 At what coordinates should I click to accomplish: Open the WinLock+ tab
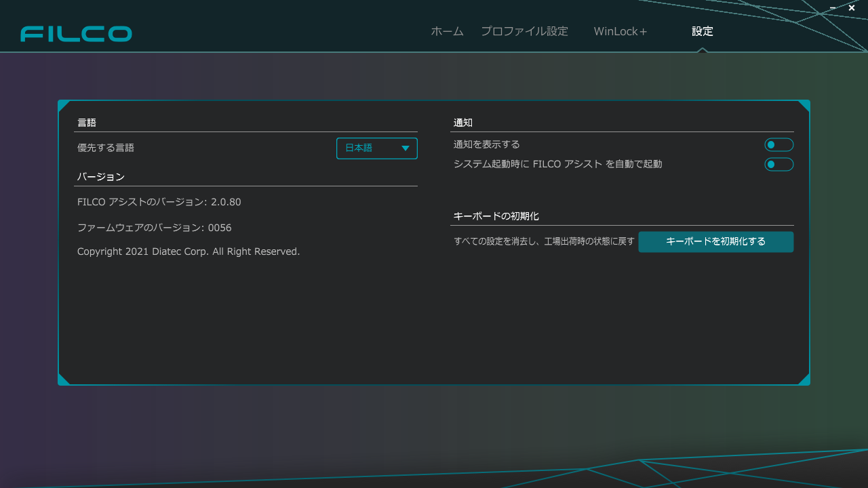(x=620, y=31)
